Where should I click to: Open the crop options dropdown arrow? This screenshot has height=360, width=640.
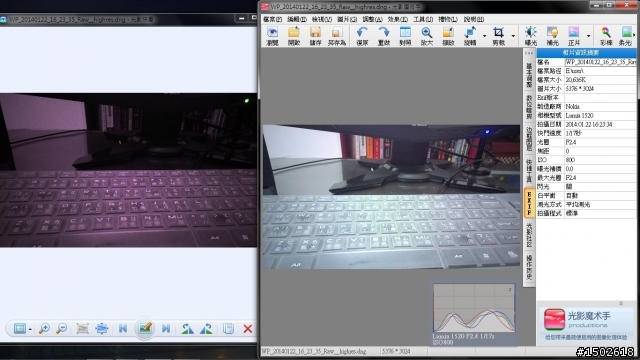(x=513, y=36)
